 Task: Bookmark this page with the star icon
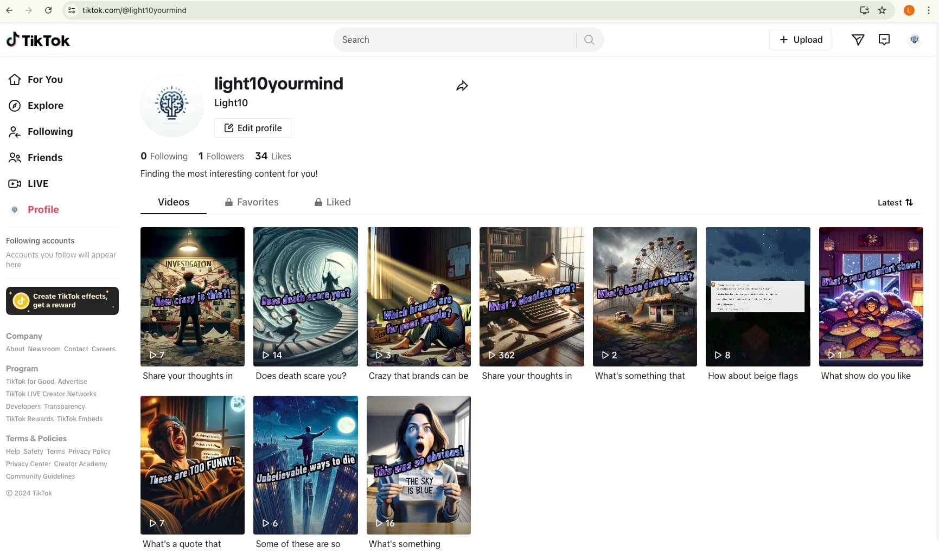(x=882, y=10)
